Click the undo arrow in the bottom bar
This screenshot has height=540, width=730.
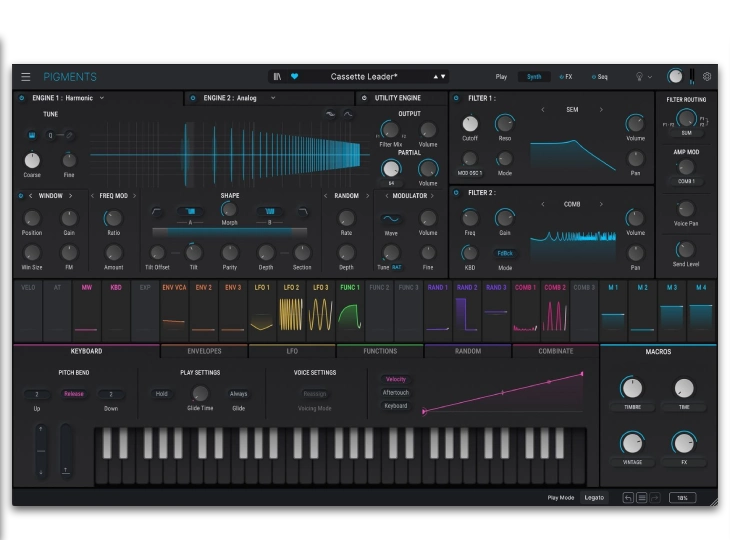[x=628, y=497]
